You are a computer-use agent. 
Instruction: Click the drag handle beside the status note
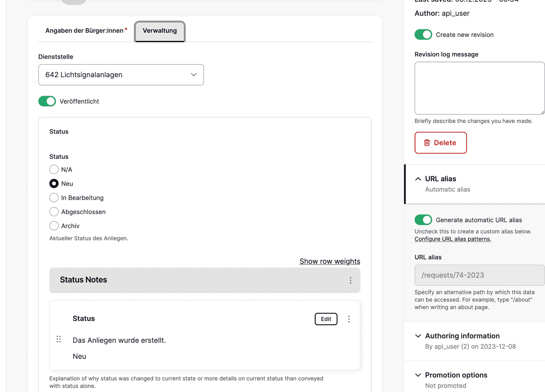pos(59,339)
